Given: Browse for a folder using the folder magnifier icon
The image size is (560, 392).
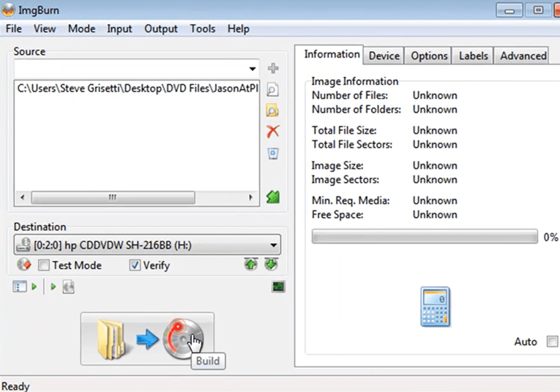Looking at the screenshot, I should coord(272,111).
